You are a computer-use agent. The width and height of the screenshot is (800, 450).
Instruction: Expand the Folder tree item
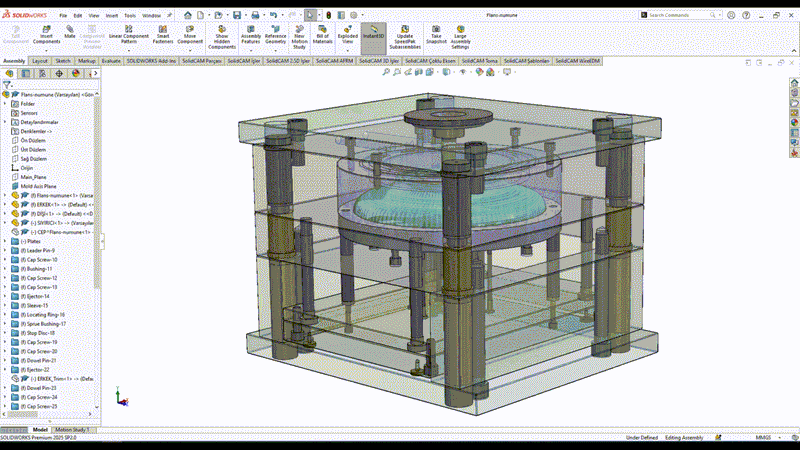click(x=5, y=104)
